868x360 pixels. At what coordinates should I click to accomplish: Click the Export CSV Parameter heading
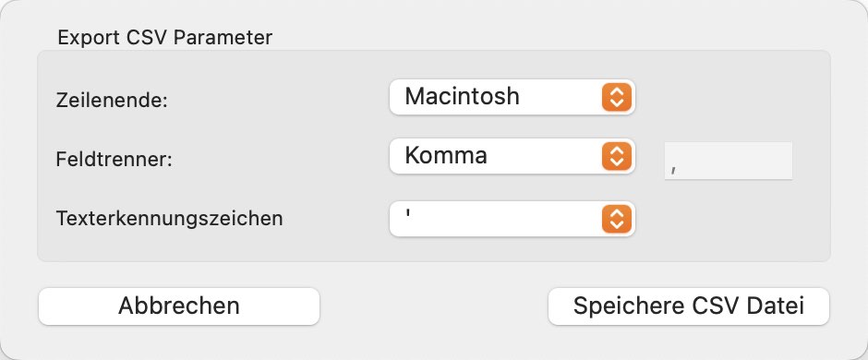click(x=165, y=38)
